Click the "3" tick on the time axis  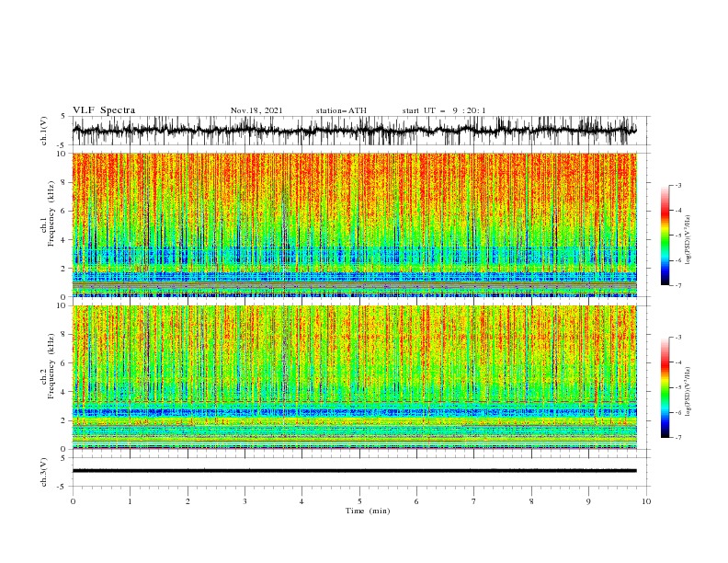[245, 501]
